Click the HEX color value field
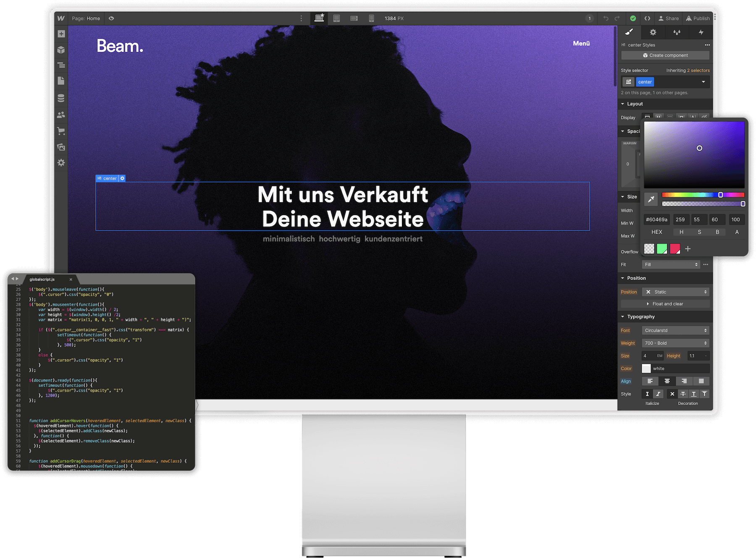The image size is (756, 558). (x=656, y=220)
